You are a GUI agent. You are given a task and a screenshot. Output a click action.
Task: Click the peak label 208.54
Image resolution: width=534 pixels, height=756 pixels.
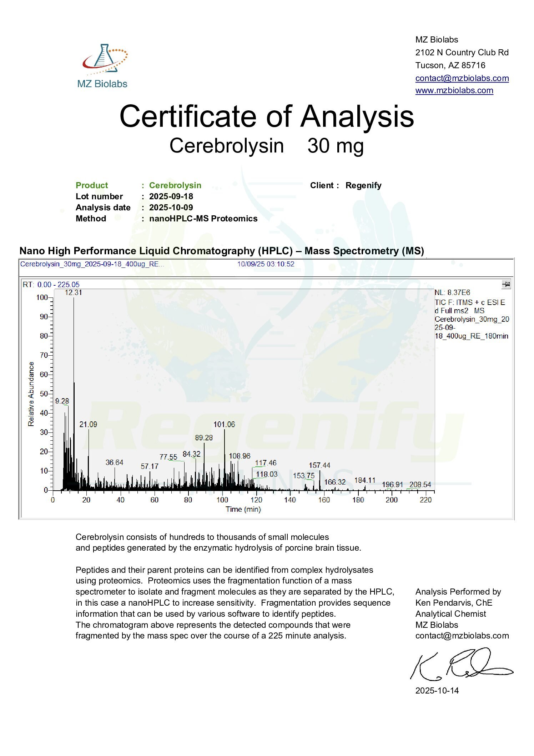[420, 485]
